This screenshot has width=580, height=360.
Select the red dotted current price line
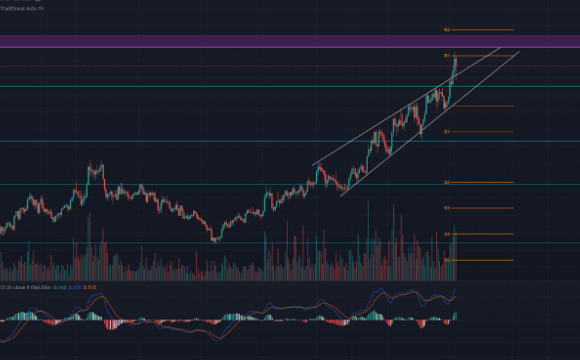point(290,66)
